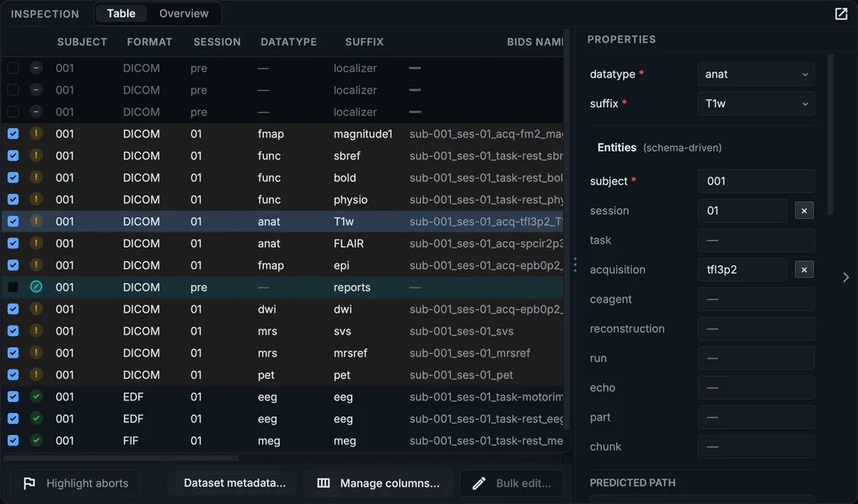Click the warning icon on the pet row

[x=36, y=374]
